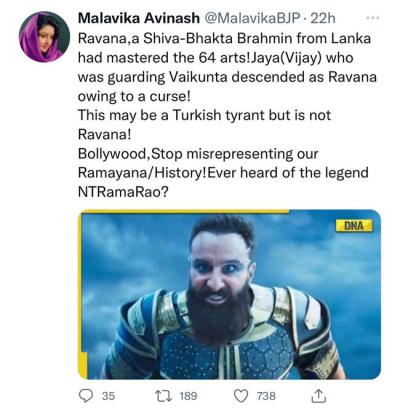Click the Malavika Avinash display name

tap(138, 18)
